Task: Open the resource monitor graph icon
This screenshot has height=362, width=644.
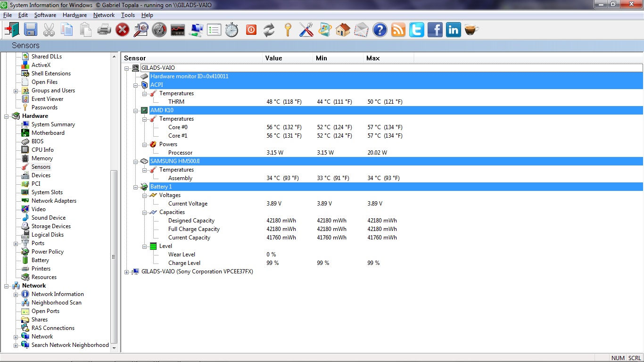Action: (177, 30)
